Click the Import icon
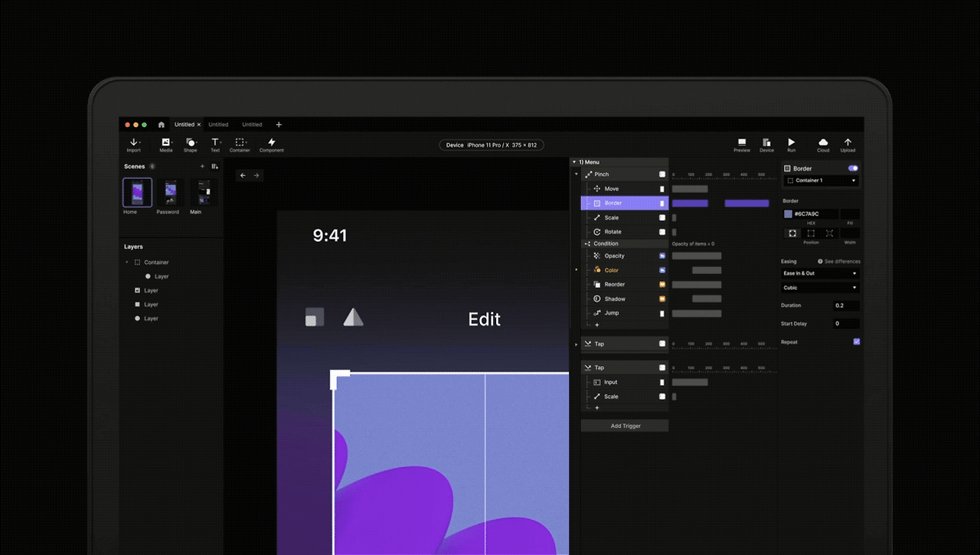 (x=134, y=144)
